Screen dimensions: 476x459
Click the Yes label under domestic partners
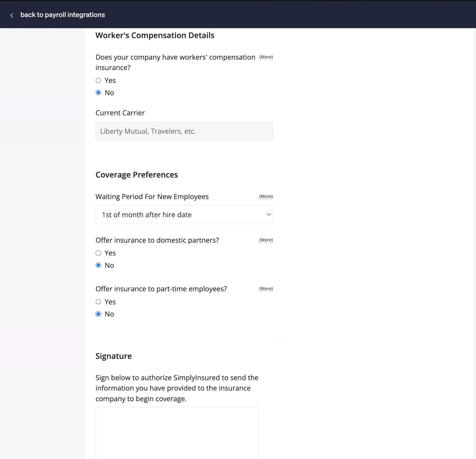tap(110, 253)
